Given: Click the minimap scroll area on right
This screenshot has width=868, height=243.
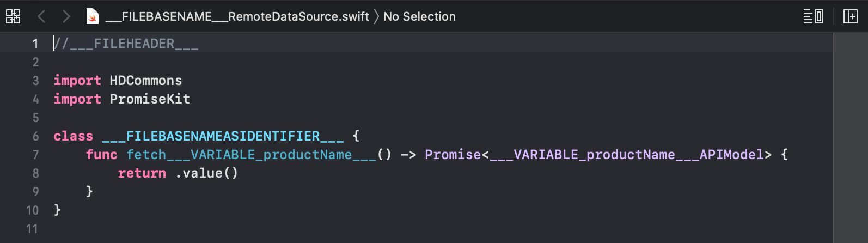Looking at the screenshot, I should tap(850, 137).
